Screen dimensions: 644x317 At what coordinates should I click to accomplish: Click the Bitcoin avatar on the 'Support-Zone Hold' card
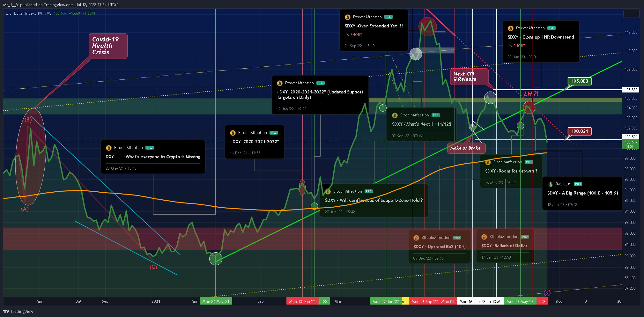328,191
